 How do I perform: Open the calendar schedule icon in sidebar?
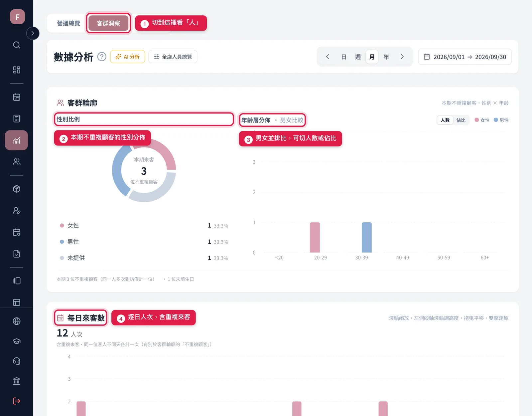point(17,97)
